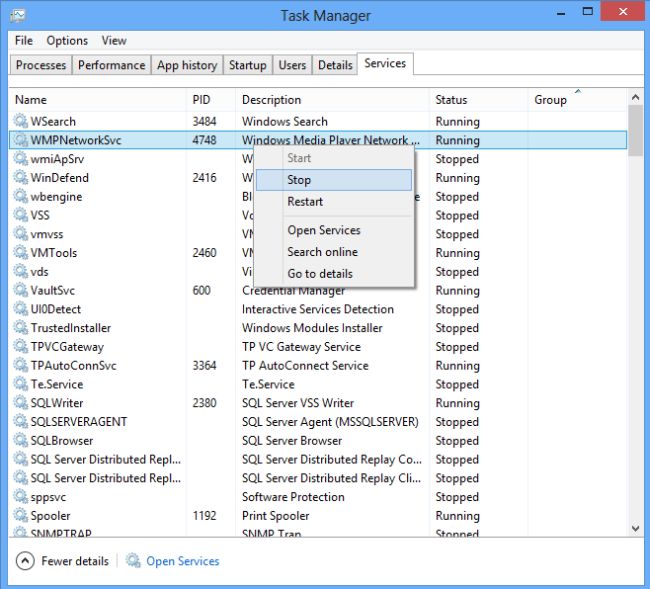Viewport: 650px width, 589px height.
Task: Click the service icon next to WMPNetworkSvc
Action: click(20, 140)
